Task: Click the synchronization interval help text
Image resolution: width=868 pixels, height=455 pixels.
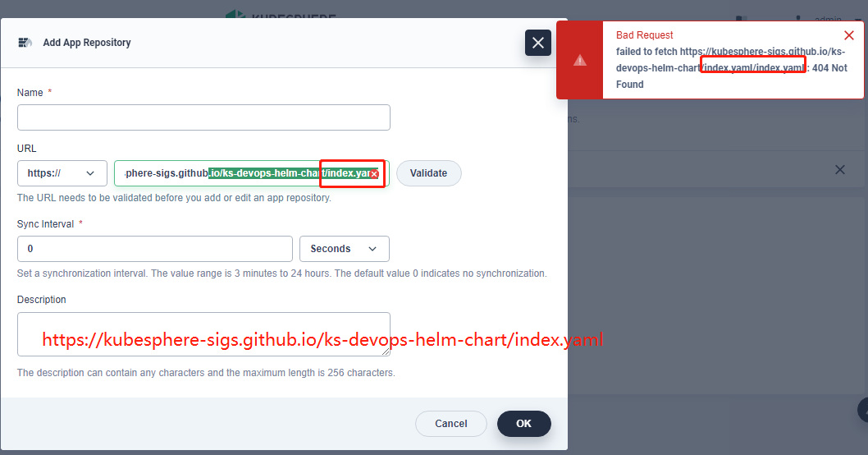Action: pos(281,273)
